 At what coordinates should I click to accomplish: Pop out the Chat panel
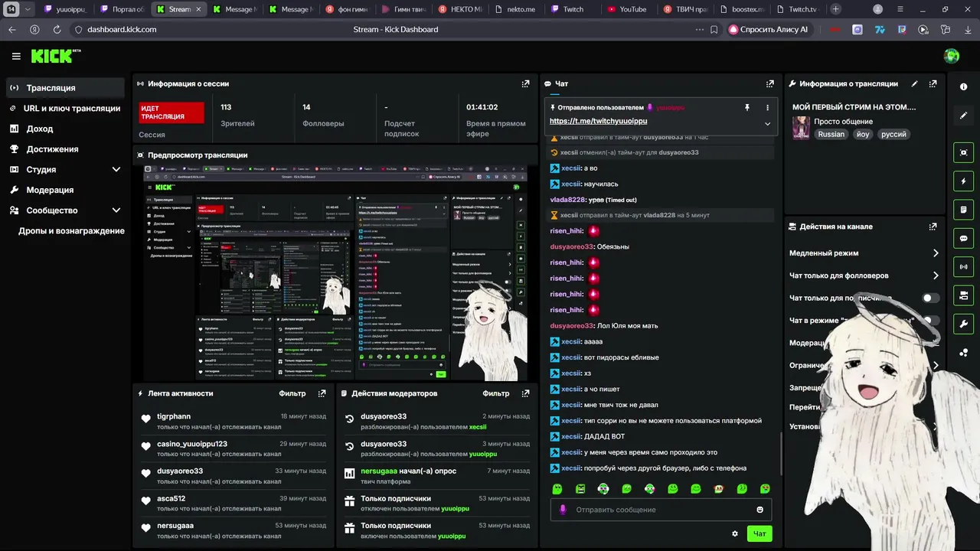[x=769, y=83]
